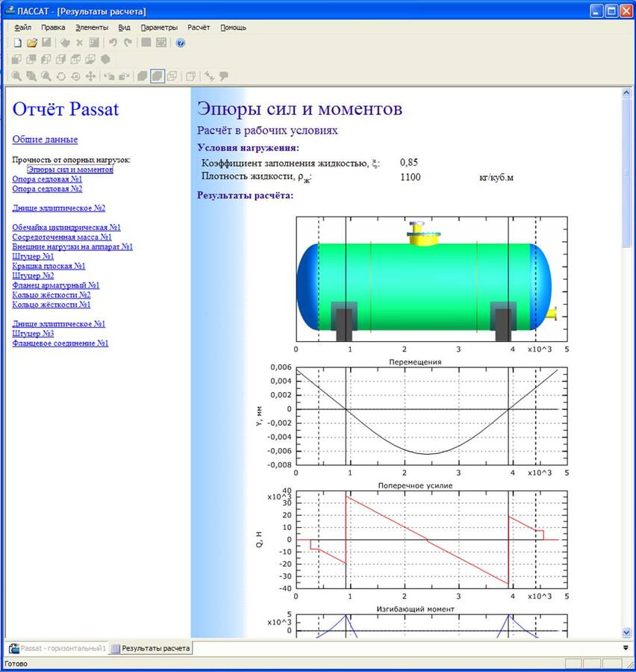Toggle the solid shading mode icon

[x=143, y=76]
